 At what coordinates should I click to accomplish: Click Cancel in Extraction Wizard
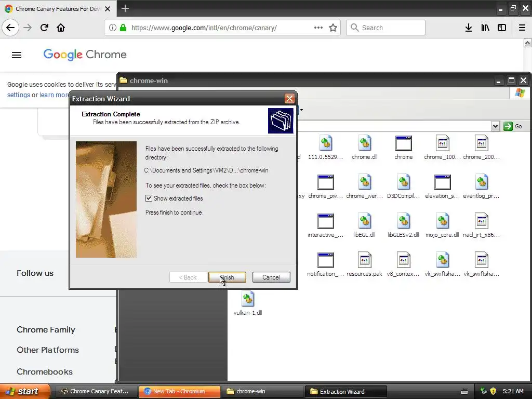click(271, 277)
